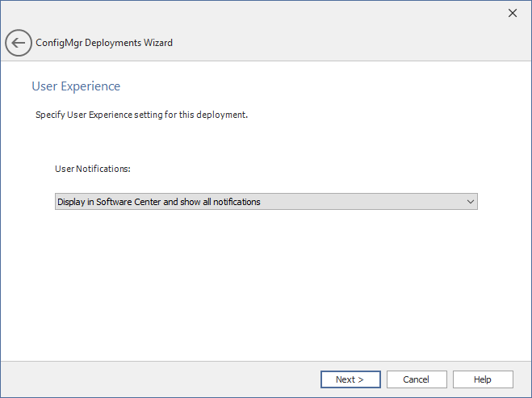Click the 'Specify User Experience setting' description
The width and height of the screenshot is (532, 398).
[x=141, y=115]
